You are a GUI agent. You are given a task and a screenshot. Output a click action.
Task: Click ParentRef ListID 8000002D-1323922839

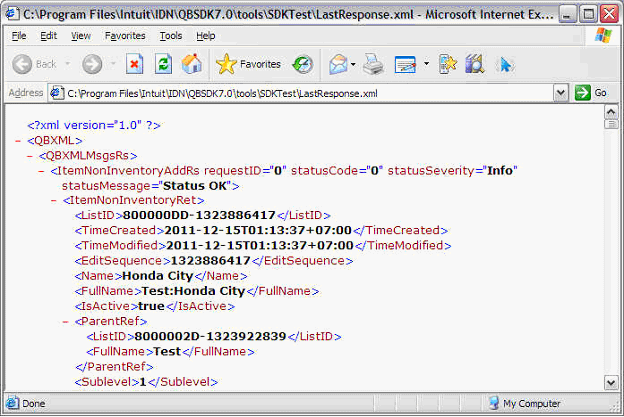210,336
